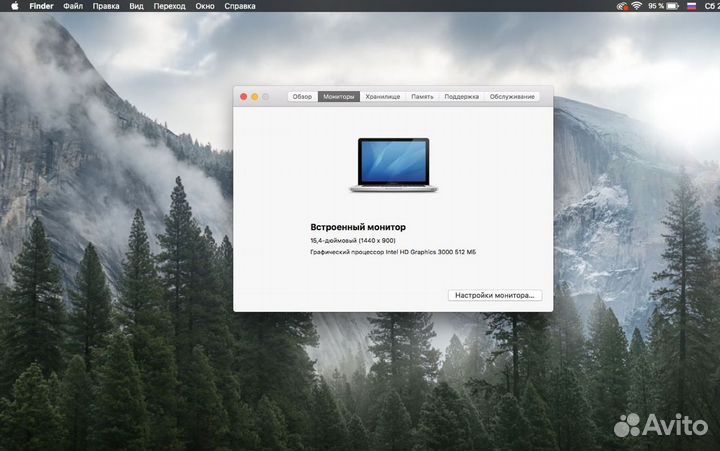720x451 pixels.
Task: Click the 15,4-дюймовый (1440 x 900) text
Action: (353, 240)
